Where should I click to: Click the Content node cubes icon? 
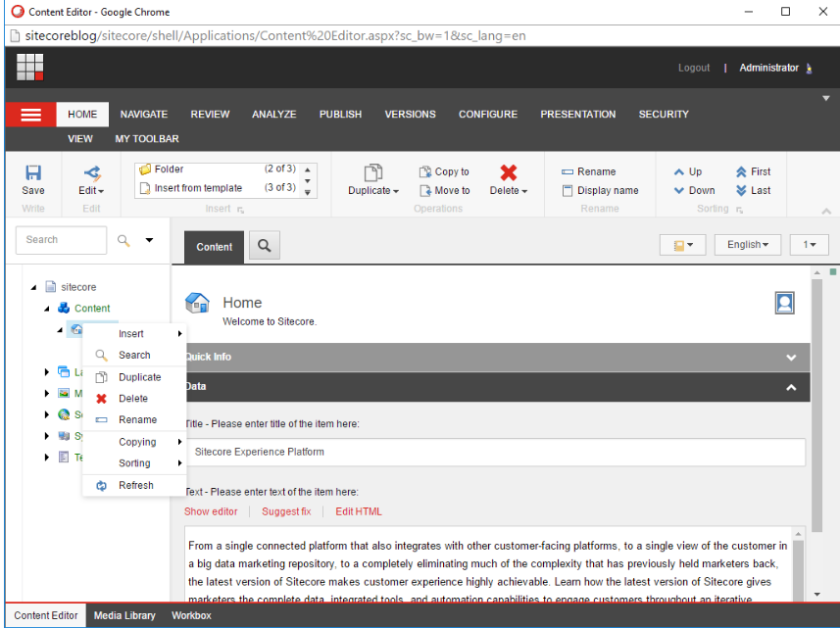[64, 308]
